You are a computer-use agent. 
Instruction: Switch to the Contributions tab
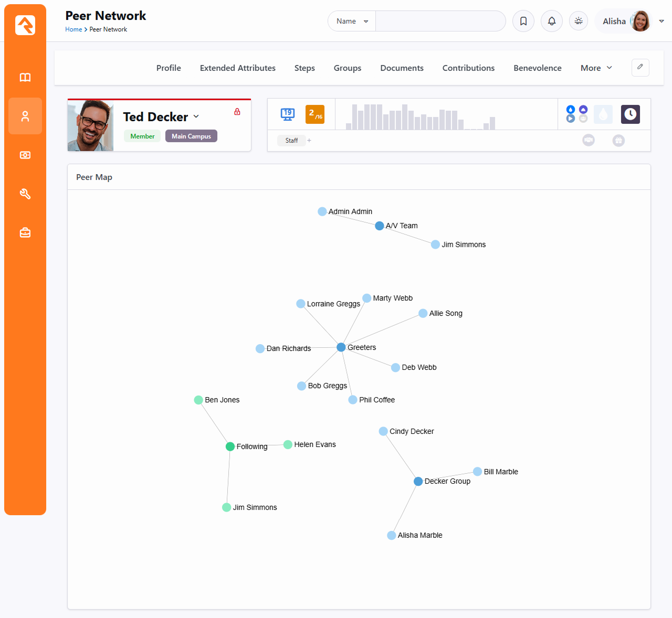[468, 68]
